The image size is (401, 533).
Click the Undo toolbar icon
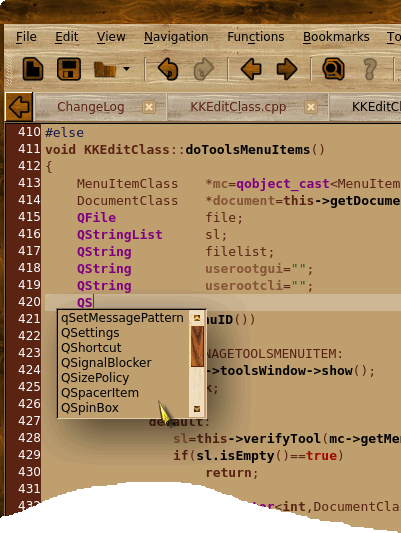(168, 69)
